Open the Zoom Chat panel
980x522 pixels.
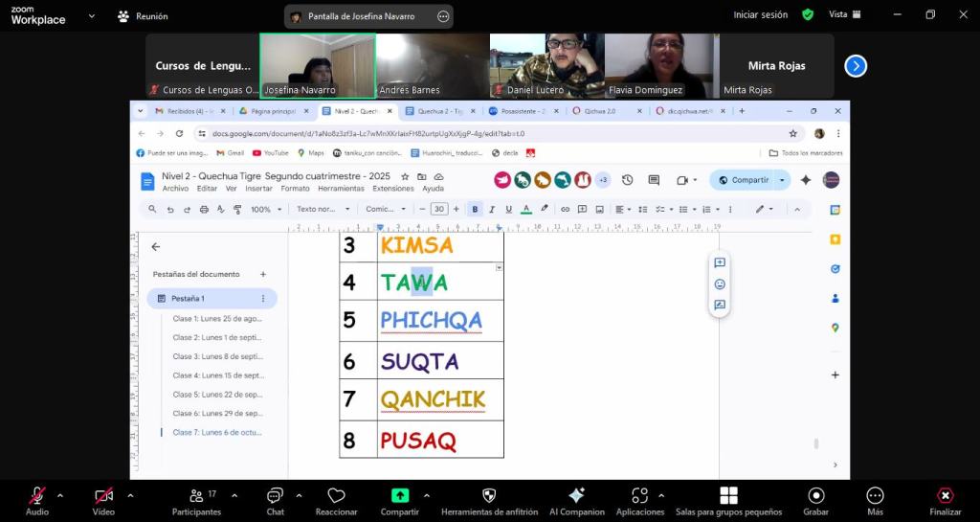[275, 496]
